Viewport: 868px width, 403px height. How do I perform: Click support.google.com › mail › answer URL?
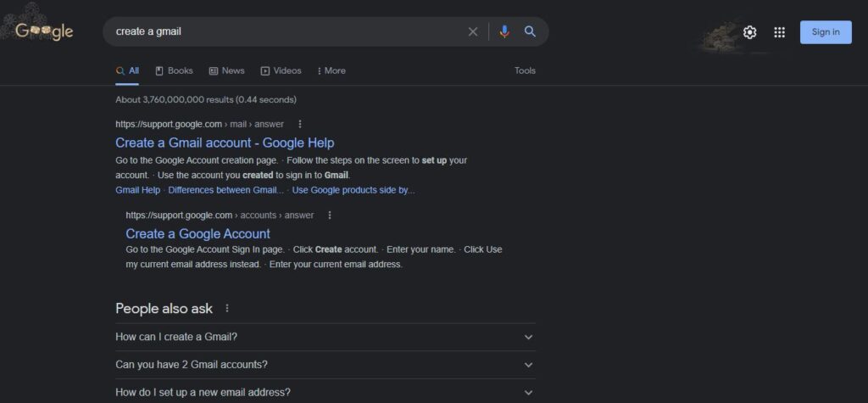199,124
